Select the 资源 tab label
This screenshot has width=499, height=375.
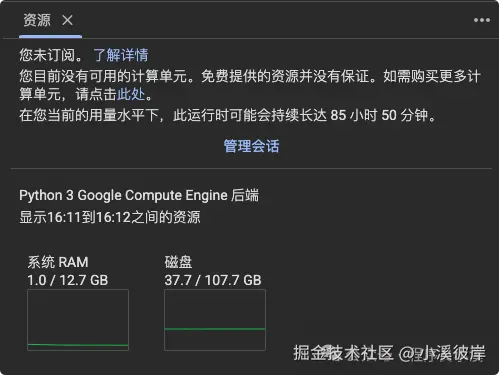click(37, 20)
